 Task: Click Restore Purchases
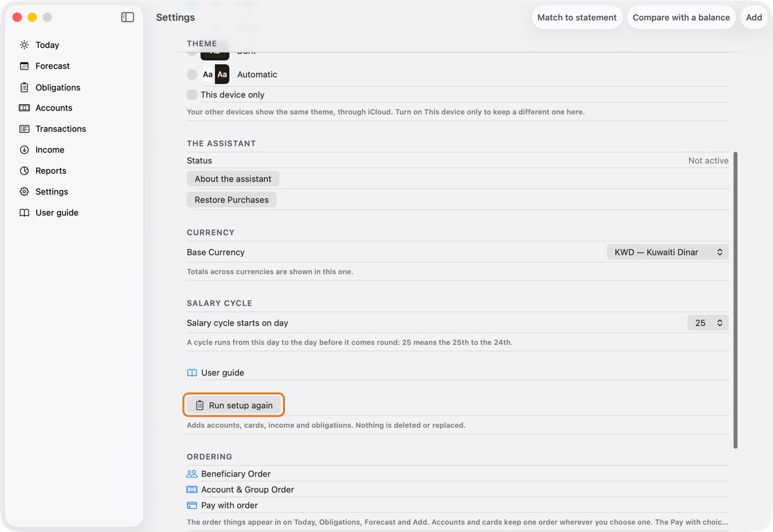pos(232,200)
